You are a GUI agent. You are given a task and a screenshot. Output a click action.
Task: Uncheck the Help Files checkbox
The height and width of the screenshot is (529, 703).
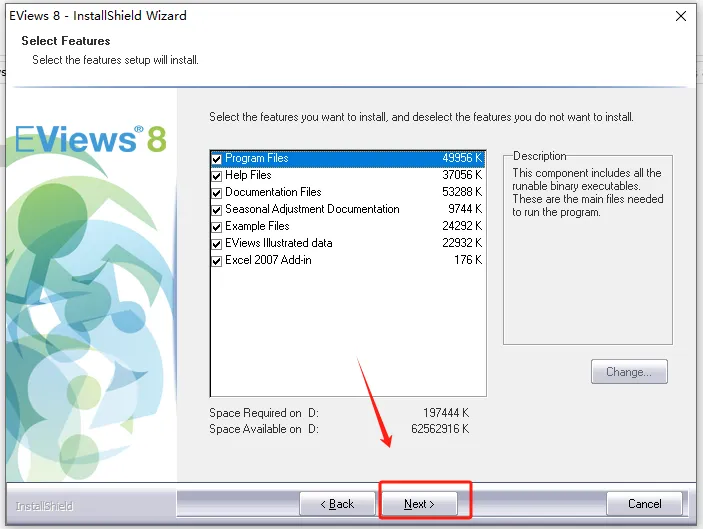217,176
